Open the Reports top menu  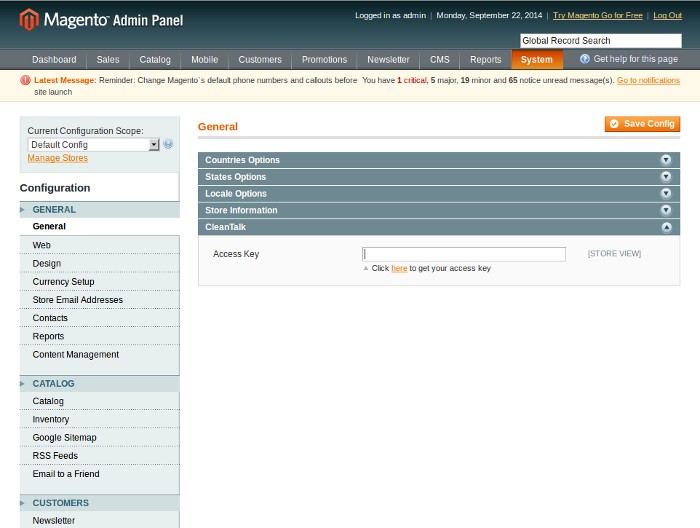click(486, 59)
